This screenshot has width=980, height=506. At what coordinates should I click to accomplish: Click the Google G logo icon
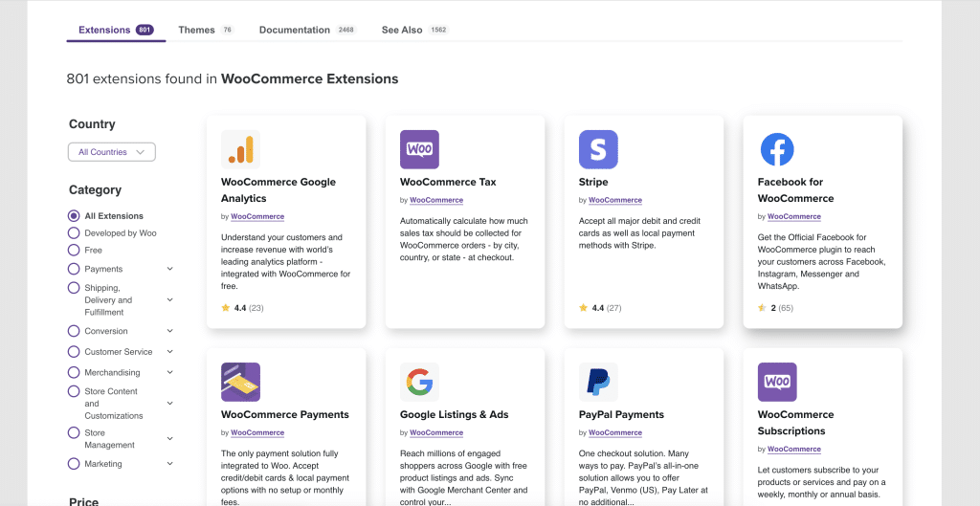(x=419, y=382)
